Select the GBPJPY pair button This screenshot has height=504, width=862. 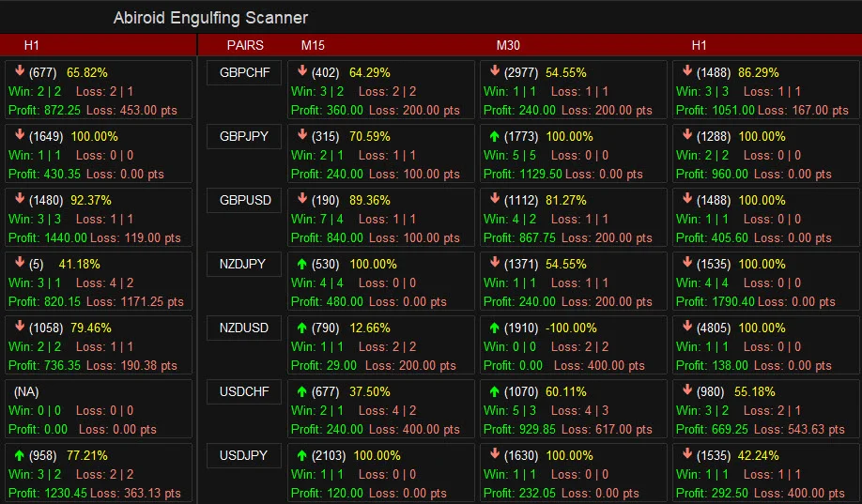(x=243, y=137)
